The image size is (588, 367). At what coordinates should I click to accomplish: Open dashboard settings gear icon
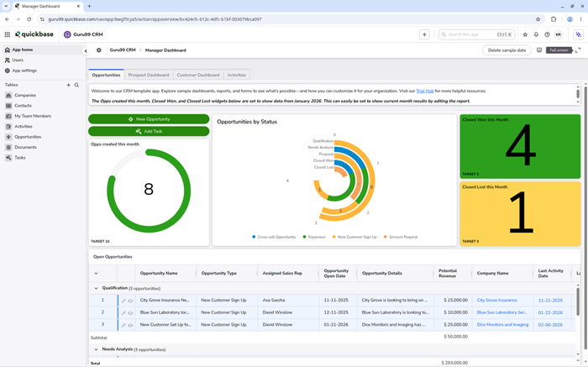[98, 50]
